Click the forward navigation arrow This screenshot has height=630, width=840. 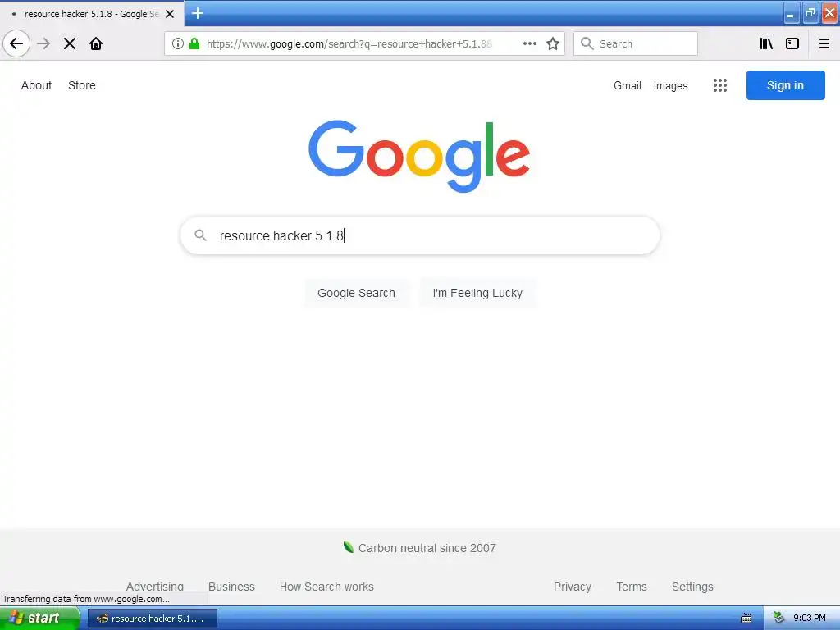coord(44,43)
